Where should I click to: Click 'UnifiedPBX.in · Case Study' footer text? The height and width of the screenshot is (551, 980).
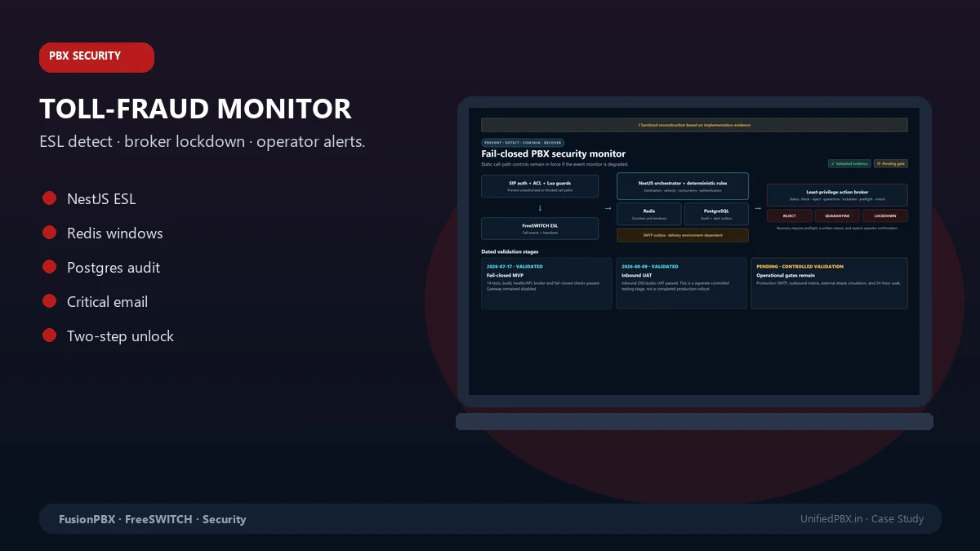(862, 519)
